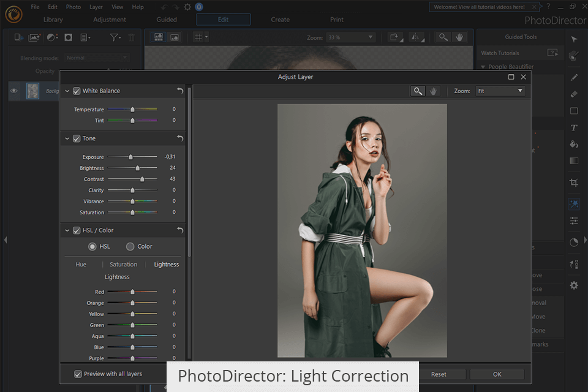Switch to the Guided tab

tap(167, 20)
